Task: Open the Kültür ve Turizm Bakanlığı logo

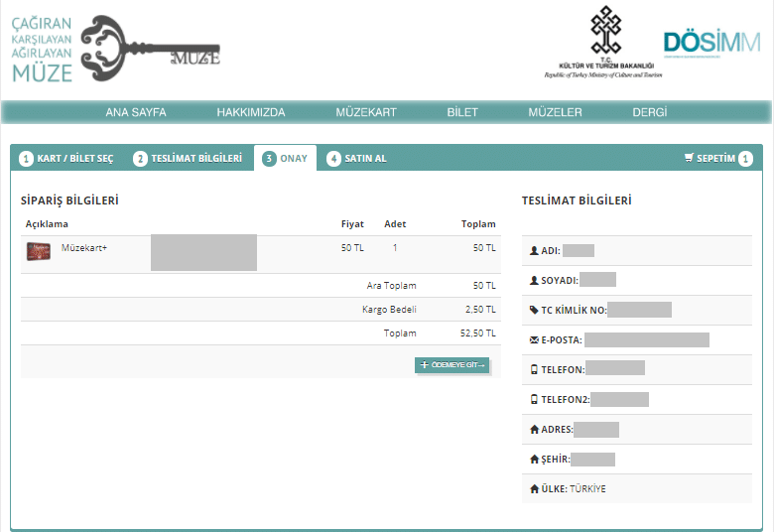Action: (x=604, y=42)
